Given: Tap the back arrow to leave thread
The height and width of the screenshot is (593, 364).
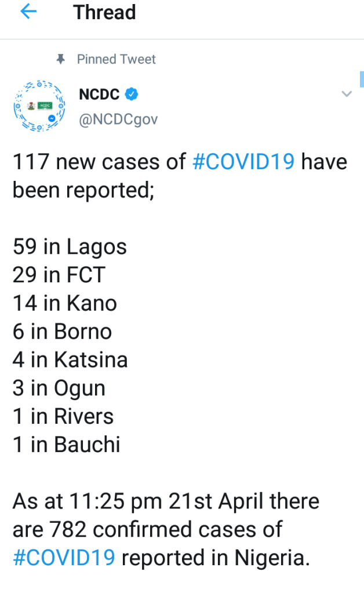Looking at the screenshot, I should [28, 12].
